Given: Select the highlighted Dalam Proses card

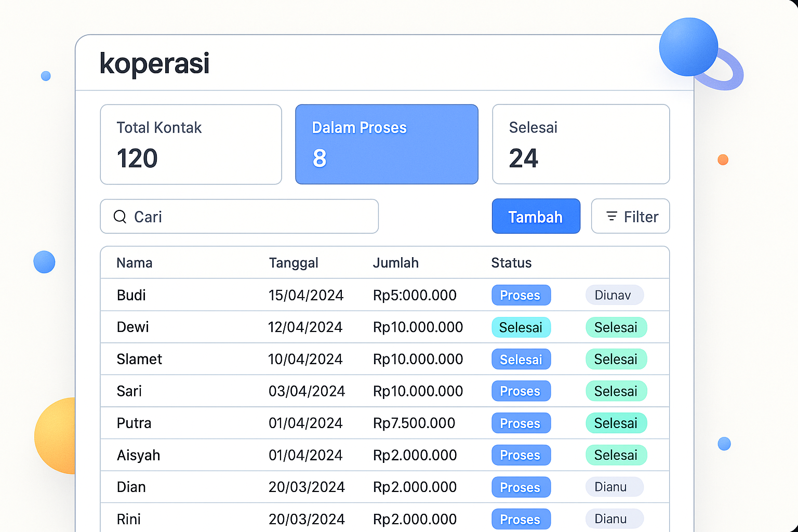Looking at the screenshot, I should coord(386,144).
